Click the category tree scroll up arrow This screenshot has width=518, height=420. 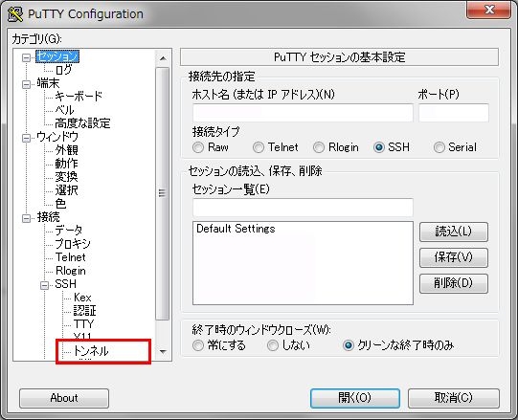click(x=163, y=58)
